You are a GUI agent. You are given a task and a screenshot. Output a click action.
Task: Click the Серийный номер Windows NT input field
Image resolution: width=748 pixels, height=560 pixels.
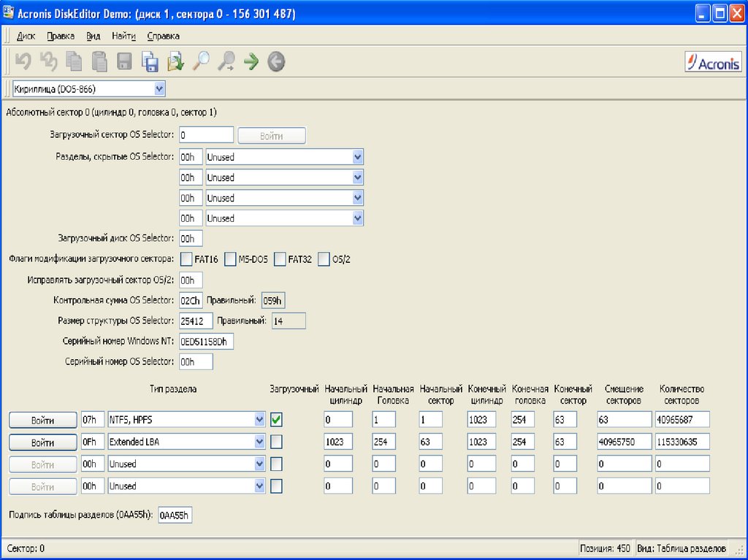[x=207, y=342]
